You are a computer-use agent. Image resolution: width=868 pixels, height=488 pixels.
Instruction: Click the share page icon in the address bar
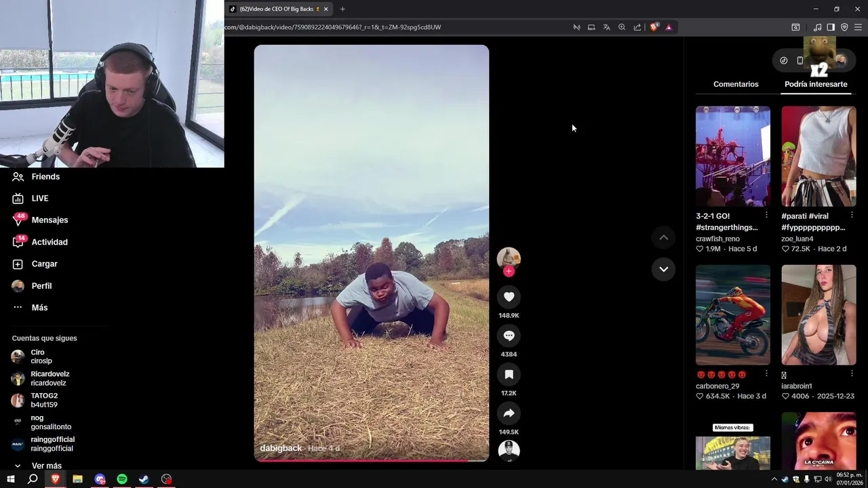point(637,27)
